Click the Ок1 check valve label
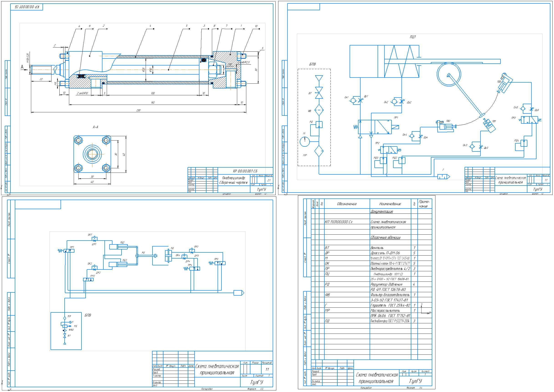The width and height of the screenshot is (554, 392). coord(346,97)
